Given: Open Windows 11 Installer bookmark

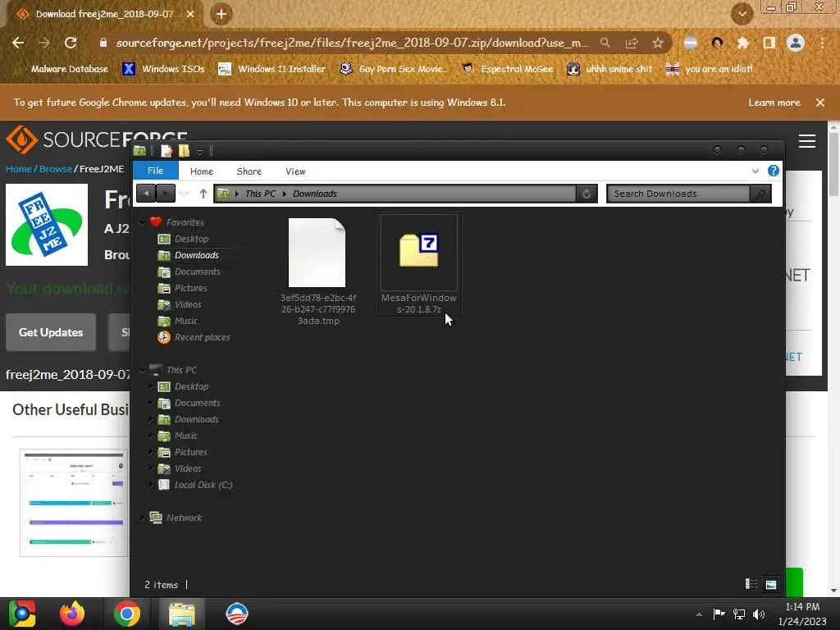Looking at the screenshot, I should (272, 69).
